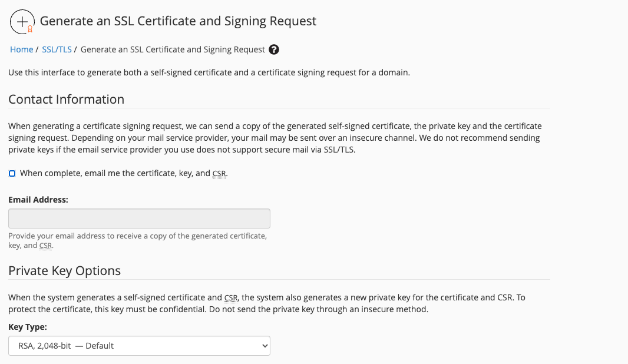The width and height of the screenshot is (628, 364).
Task: Click the Key Type label
Action: (x=28, y=327)
